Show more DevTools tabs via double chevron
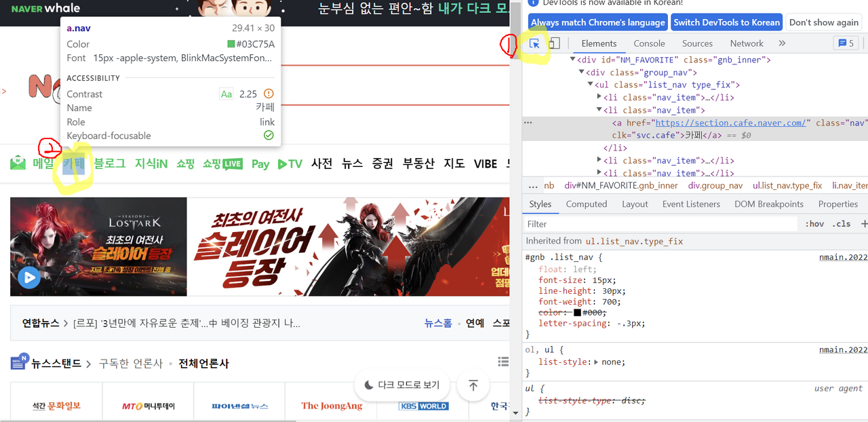 782,43
